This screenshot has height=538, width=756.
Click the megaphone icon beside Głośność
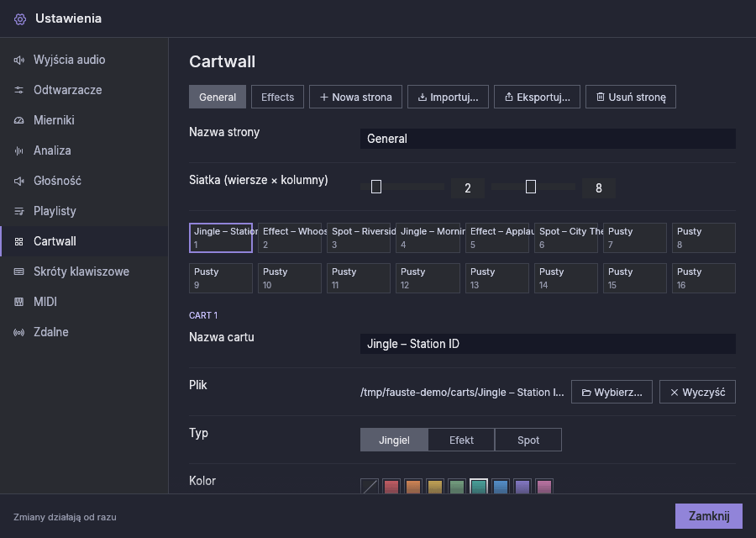pos(18,181)
